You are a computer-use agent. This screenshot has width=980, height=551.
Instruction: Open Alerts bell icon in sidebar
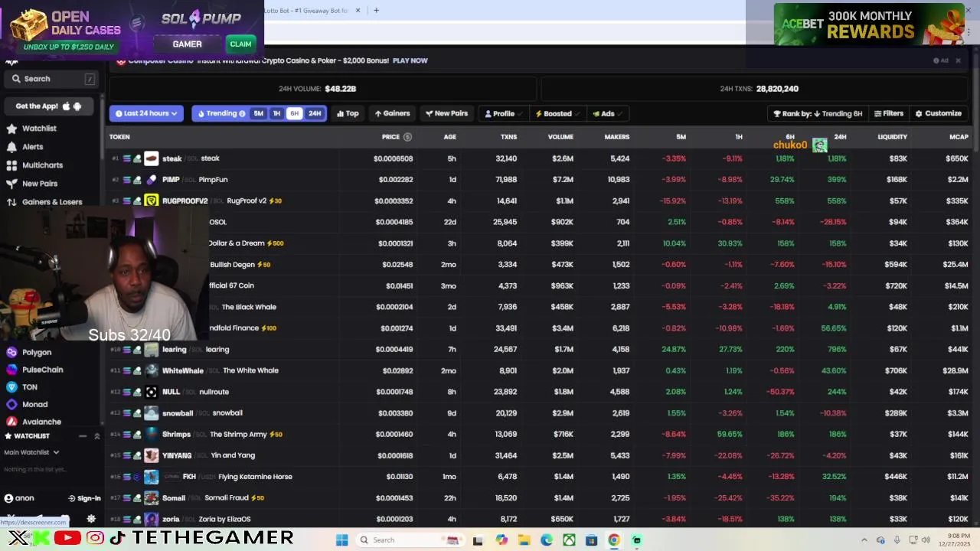(11, 147)
